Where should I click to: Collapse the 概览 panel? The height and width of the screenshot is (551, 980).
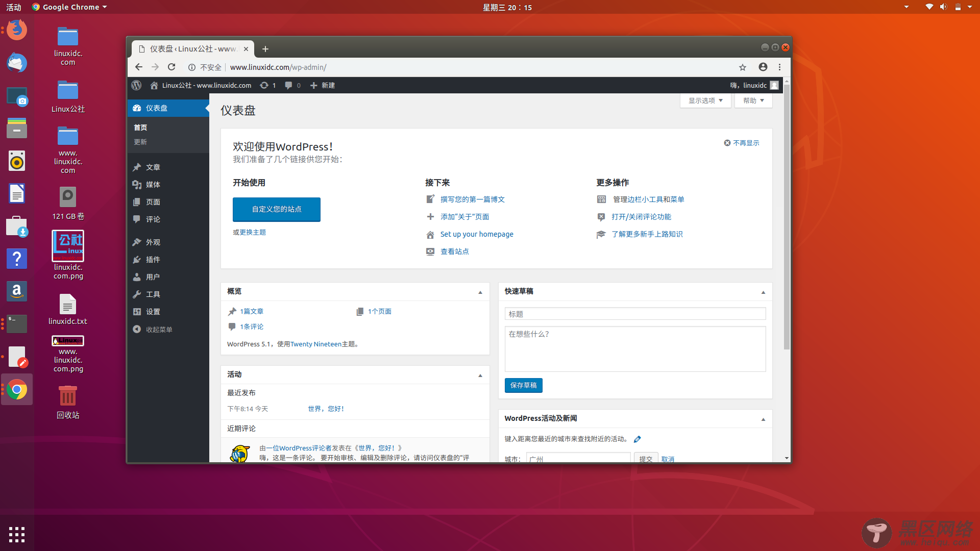[480, 292]
